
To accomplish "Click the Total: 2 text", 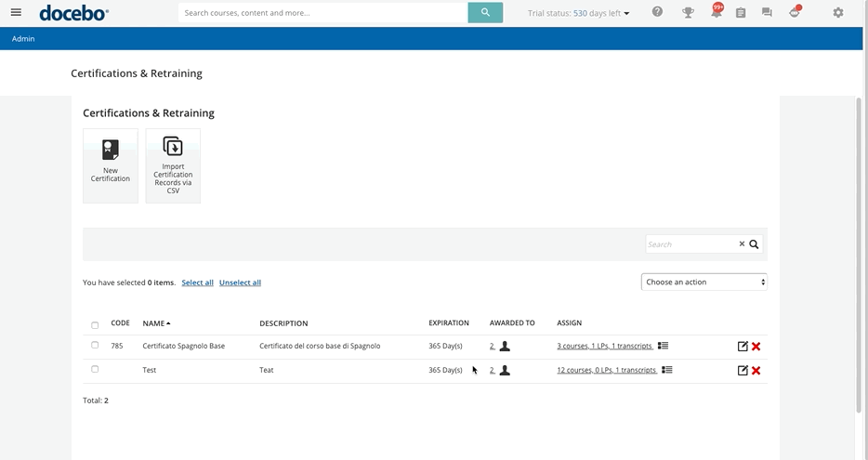I will [96, 401].
